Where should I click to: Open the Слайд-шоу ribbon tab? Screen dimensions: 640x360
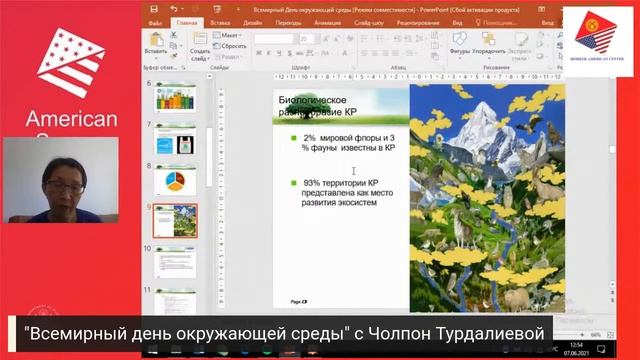369,23
